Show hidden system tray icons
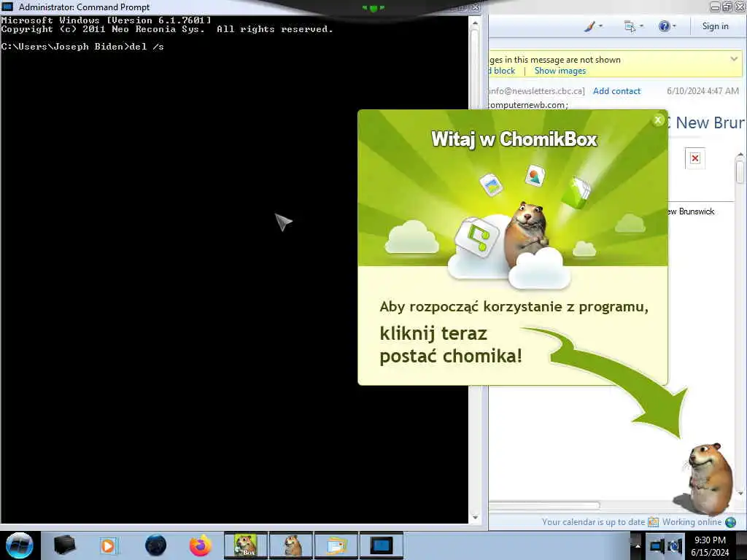 pos(637,545)
